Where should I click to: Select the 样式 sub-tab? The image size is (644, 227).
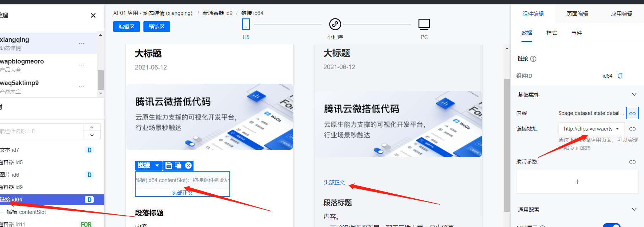click(552, 33)
